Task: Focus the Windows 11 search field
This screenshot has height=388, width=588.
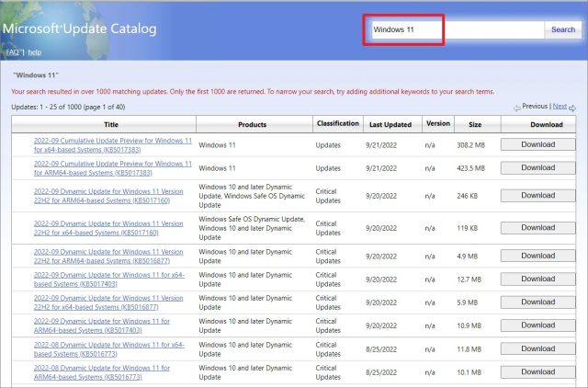Action: point(458,29)
